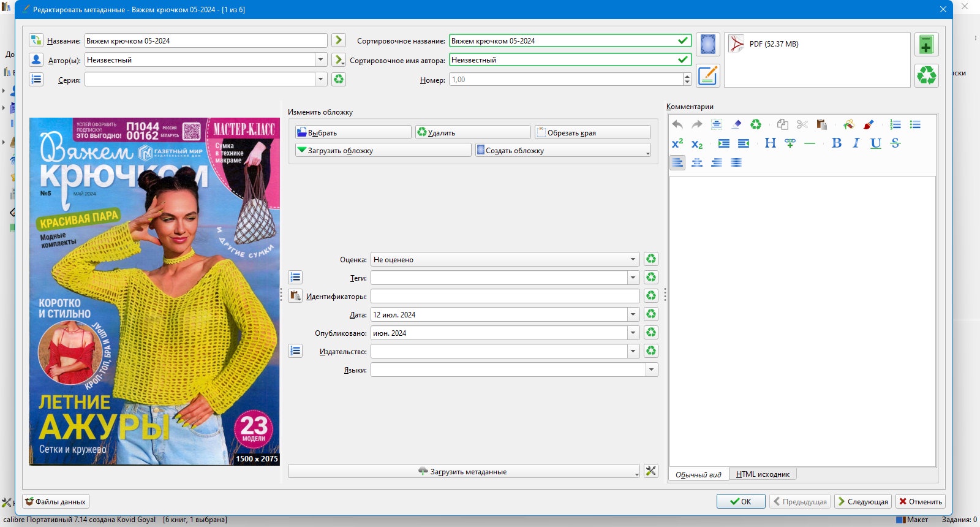This screenshot has width=980, height=527.
Task: Toggle subscript formatting
Action: pos(697,143)
